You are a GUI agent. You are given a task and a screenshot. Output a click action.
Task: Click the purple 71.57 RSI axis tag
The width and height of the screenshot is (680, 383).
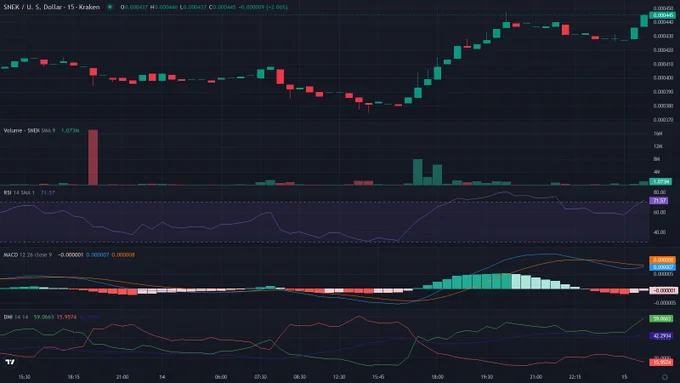659,201
